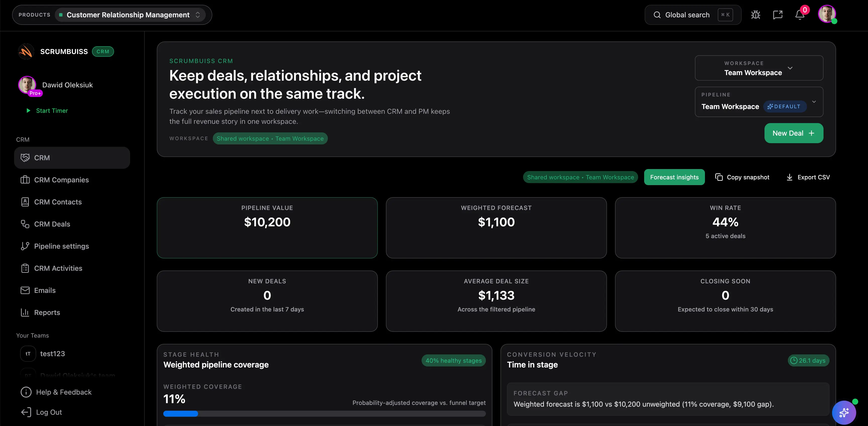Open CRM Deals via its sidebar icon

(25, 224)
